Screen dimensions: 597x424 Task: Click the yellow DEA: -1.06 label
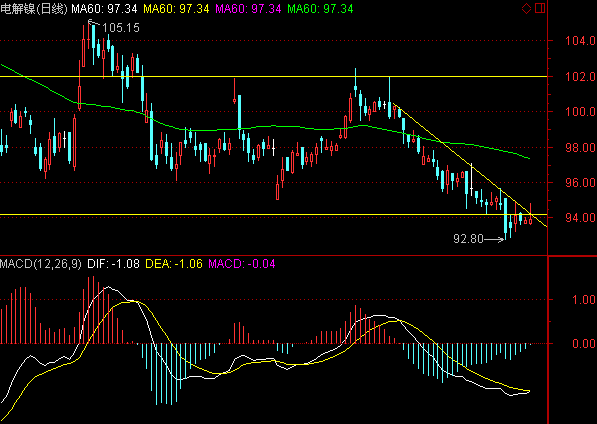click(x=174, y=264)
